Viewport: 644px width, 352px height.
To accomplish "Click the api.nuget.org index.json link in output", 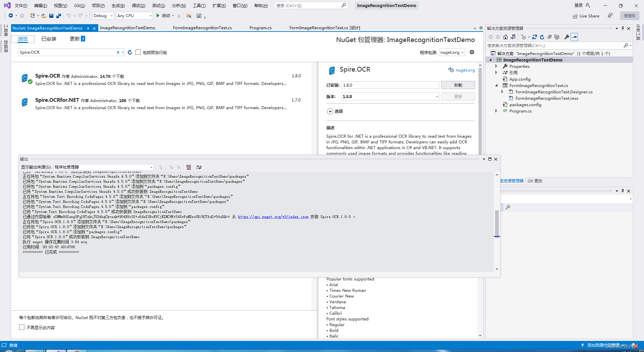I will pyautogui.click(x=273, y=217).
